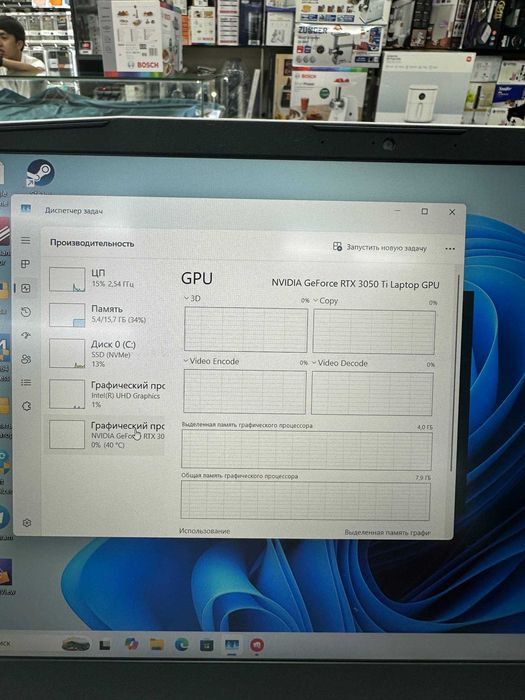Open the Steam desktop shortcut
This screenshot has height=700, width=525.
[x=40, y=175]
